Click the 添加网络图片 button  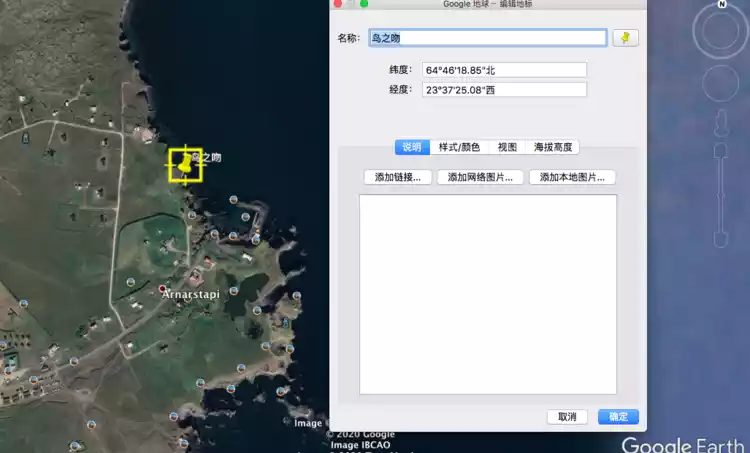pos(481,177)
